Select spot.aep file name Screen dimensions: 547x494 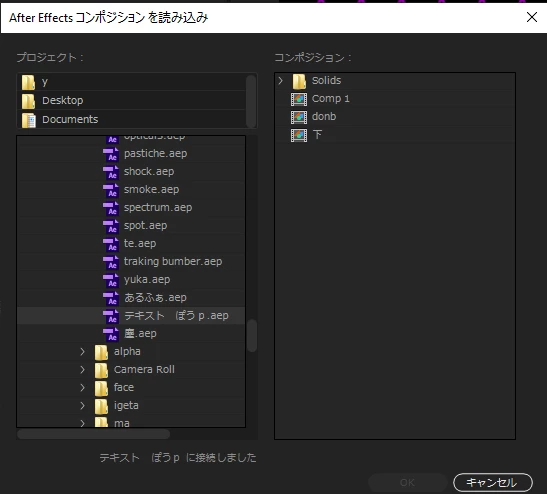pos(145,226)
